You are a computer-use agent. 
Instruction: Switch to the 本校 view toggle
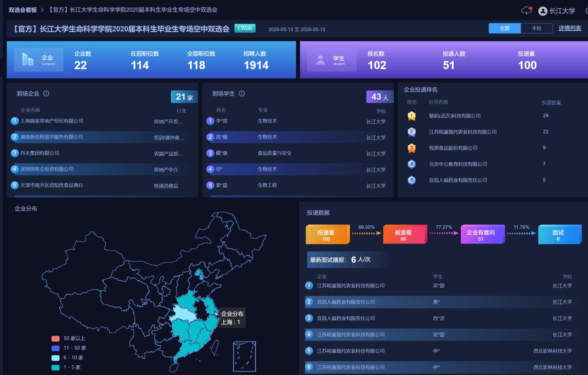[x=537, y=28]
